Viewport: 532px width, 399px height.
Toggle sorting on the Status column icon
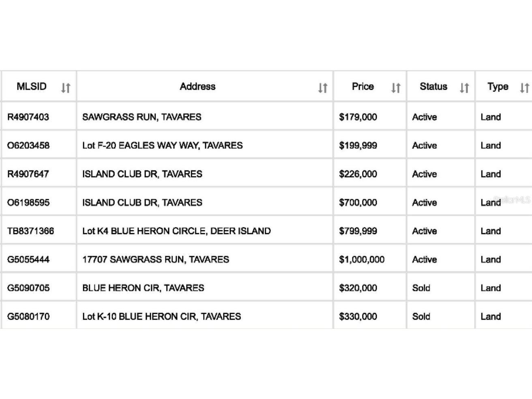pyautogui.click(x=464, y=88)
